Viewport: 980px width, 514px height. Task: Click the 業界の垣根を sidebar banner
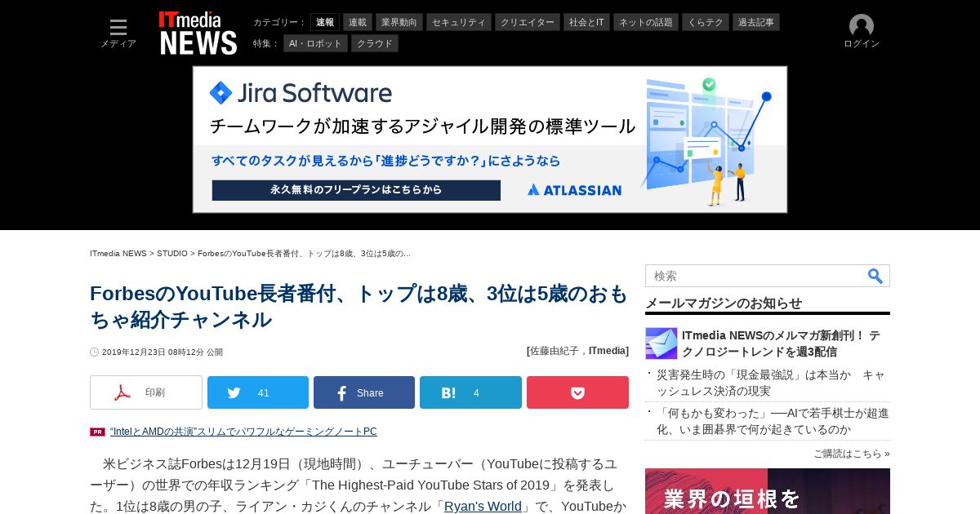tap(768, 491)
